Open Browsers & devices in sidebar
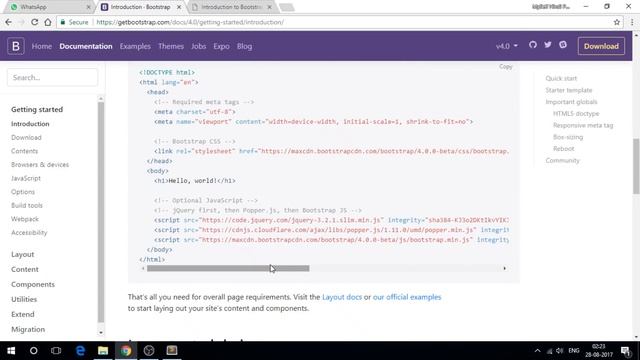The width and height of the screenshot is (640, 360). click(x=40, y=164)
